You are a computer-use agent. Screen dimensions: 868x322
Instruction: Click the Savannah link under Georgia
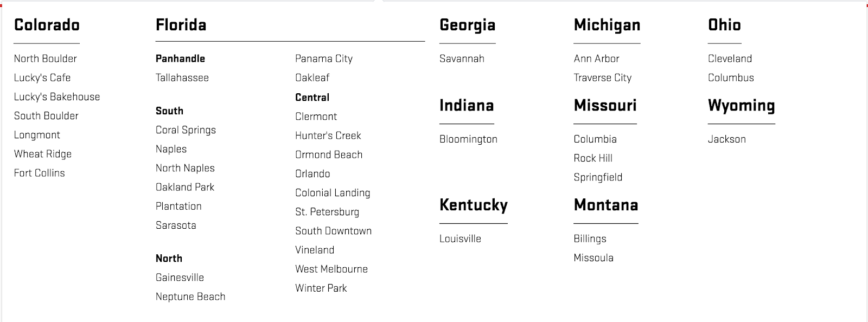pyautogui.click(x=462, y=59)
